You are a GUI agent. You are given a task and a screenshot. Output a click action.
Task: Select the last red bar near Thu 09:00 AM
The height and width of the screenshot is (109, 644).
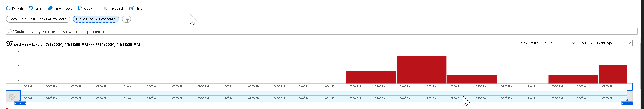[x=613, y=74]
